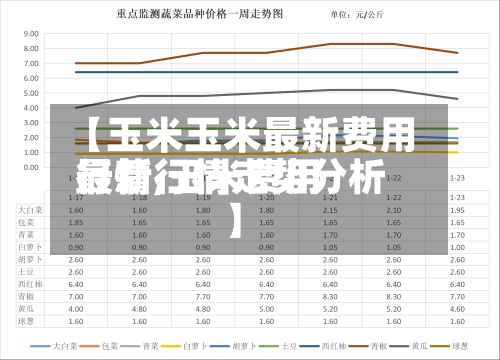Viewport: 500px width, 360px height.
Task: Select 土豆 row label in the table
Action: pos(26,272)
